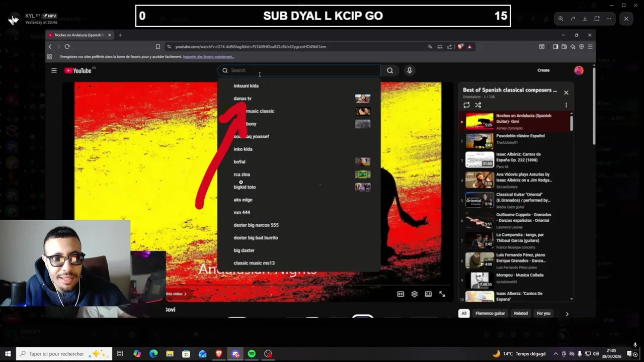Play "Ana Vidovic plays Asturias" playlist item
Screen dimensions: 644x362
click(515, 180)
